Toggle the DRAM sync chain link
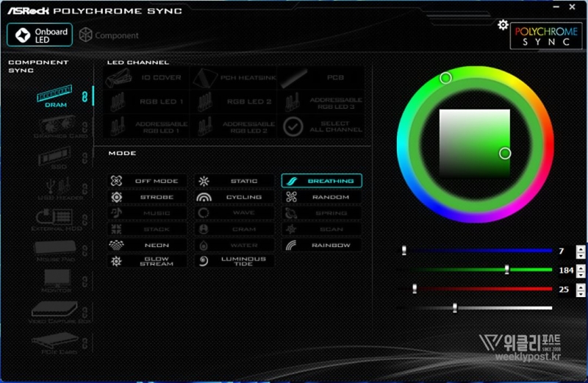This screenshot has height=383, width=588. 85,96
